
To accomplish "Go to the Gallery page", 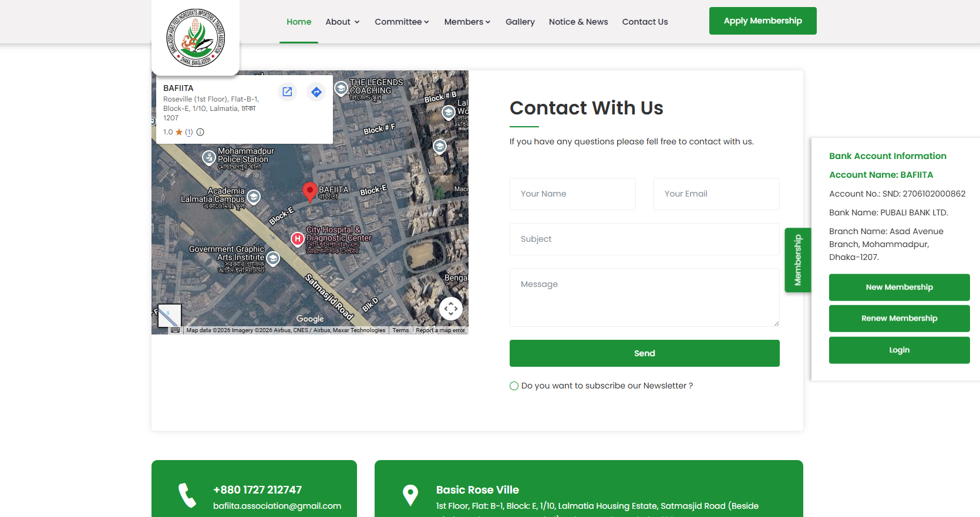I will (x=520, y=22).
